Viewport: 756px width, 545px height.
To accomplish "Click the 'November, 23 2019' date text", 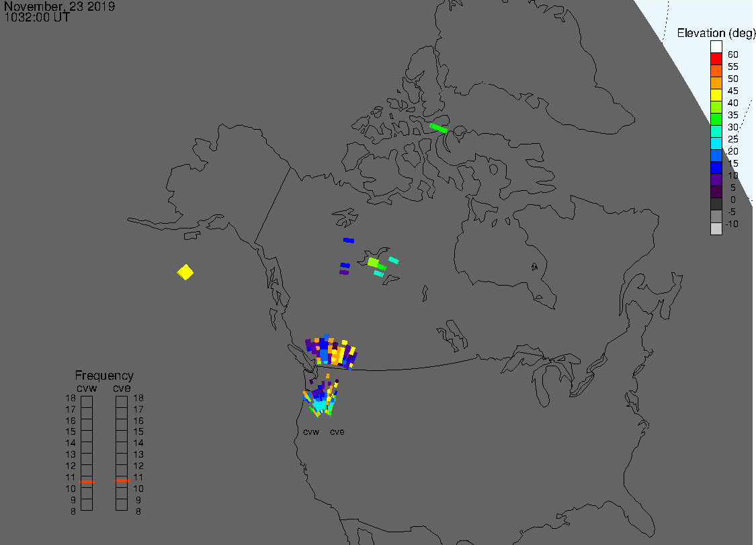I will (59, 6).
